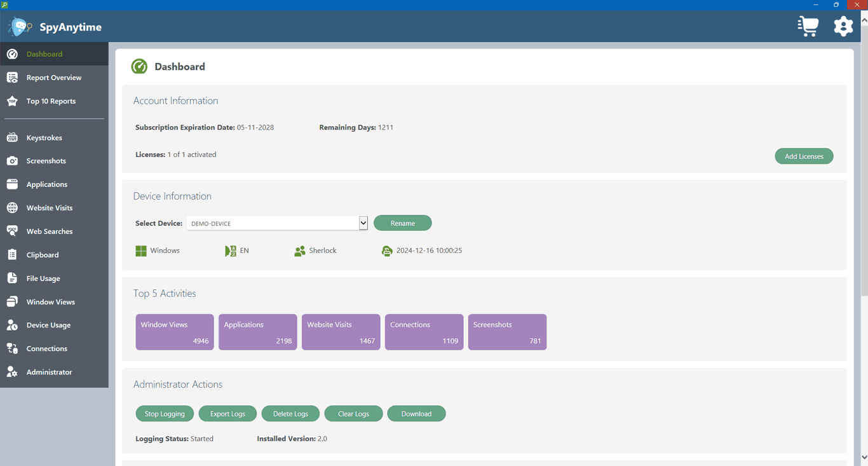868x466 pixels.
Task: Click the Clear Logs button
Action: point(353,414)
